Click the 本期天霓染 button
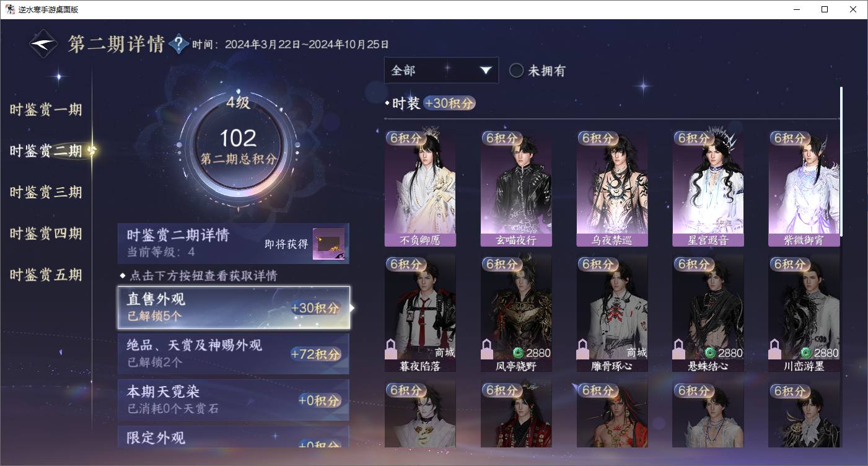The height and width of the screenshot is (466, 868). tap(234, 400)
